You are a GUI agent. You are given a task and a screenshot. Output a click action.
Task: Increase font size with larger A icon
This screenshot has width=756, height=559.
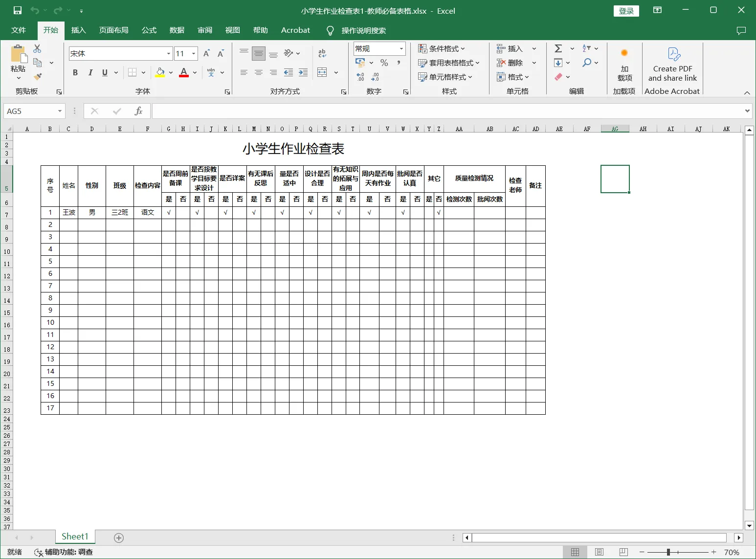pyautogui.click(x=206, y=53)
